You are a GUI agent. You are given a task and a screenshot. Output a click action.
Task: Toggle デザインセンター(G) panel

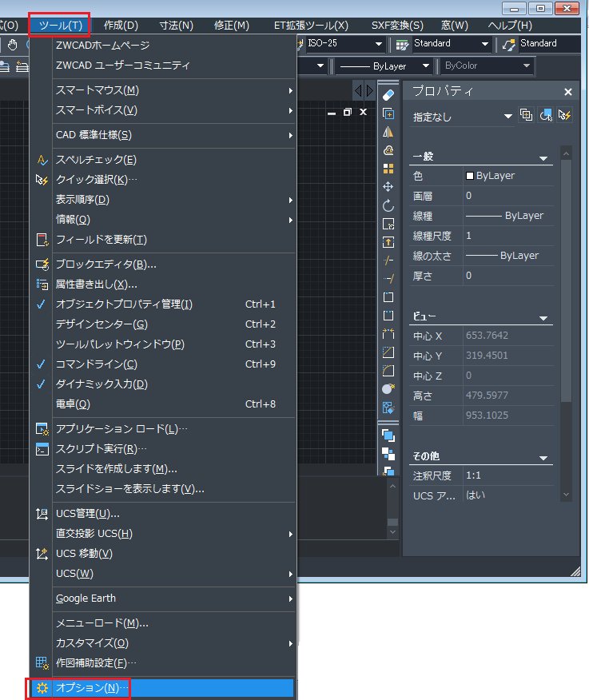click(x=164, y=324)
